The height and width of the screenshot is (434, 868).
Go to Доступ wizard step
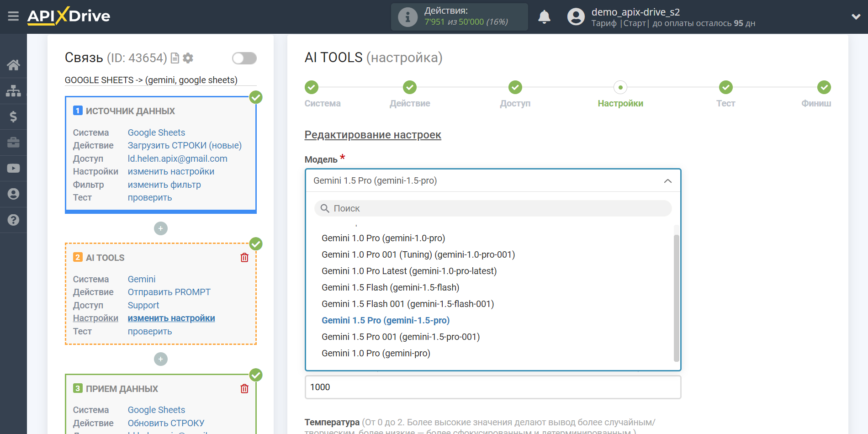pyautogui.click(x=515, y=87)
